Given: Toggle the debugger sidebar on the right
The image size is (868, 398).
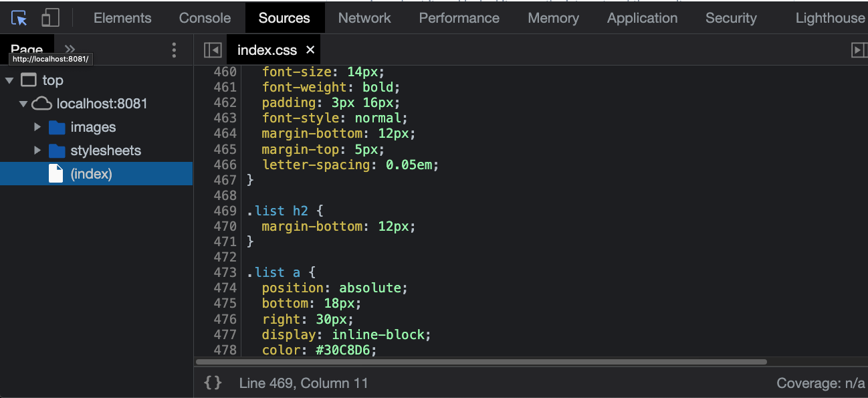Looking at the screenshot, I should click(859, 50).
